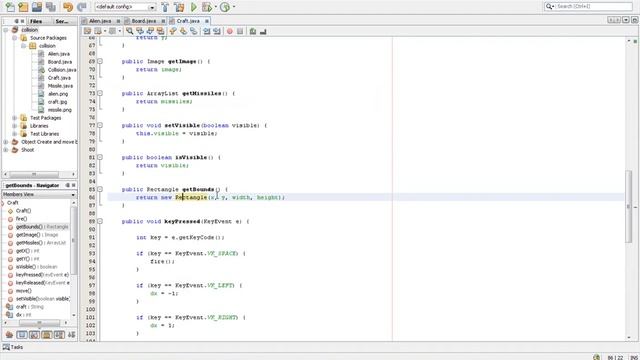
Task: Close the Board.java tab
Action: pos(163,21)
